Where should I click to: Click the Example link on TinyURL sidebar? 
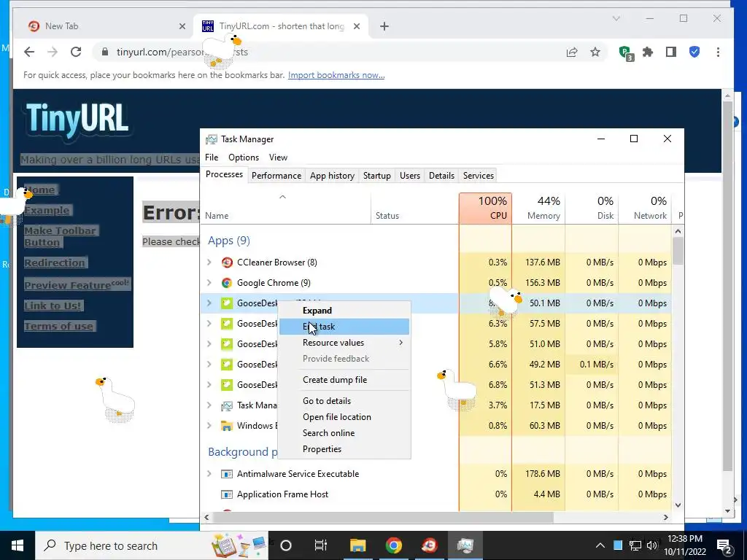[x=47, y=210]
